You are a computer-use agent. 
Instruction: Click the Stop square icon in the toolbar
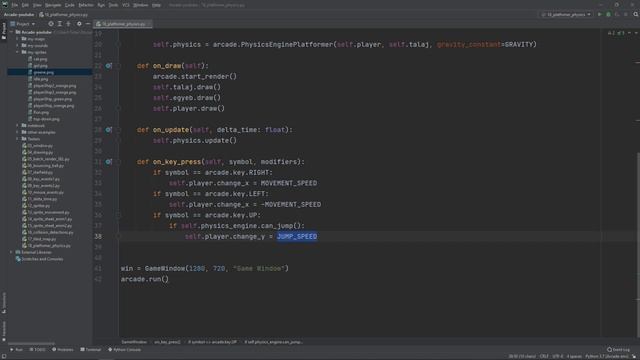(626, 14)
